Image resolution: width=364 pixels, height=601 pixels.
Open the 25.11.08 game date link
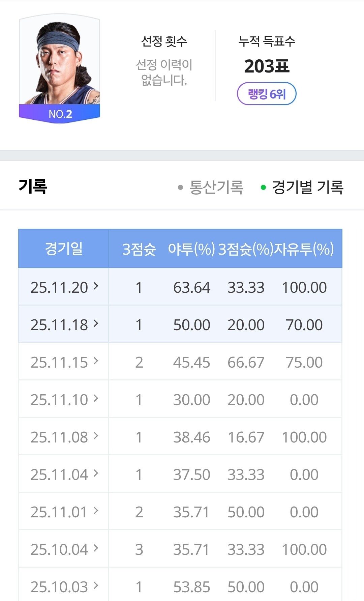point(59,437)
